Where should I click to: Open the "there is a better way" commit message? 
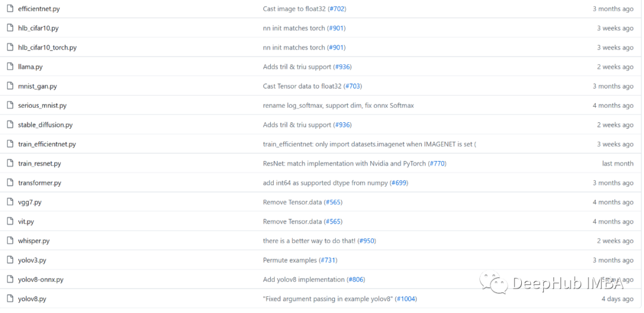coord(309,241)
